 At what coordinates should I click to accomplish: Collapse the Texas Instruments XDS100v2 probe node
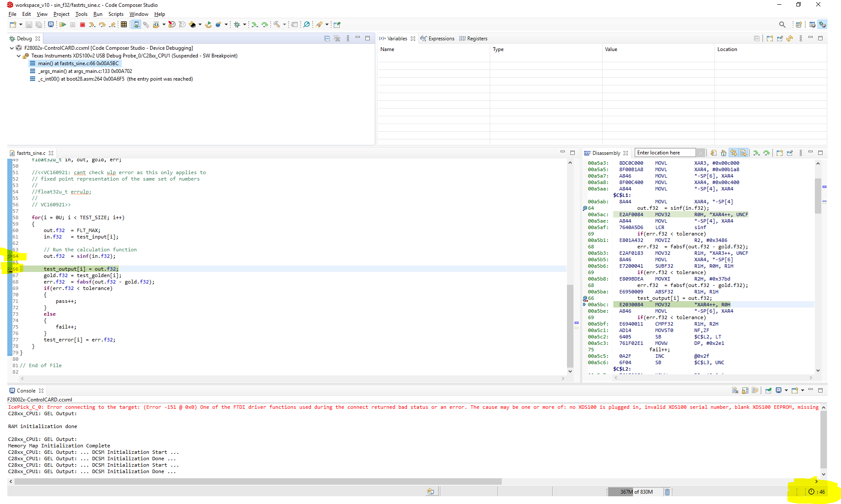point(18,56)
